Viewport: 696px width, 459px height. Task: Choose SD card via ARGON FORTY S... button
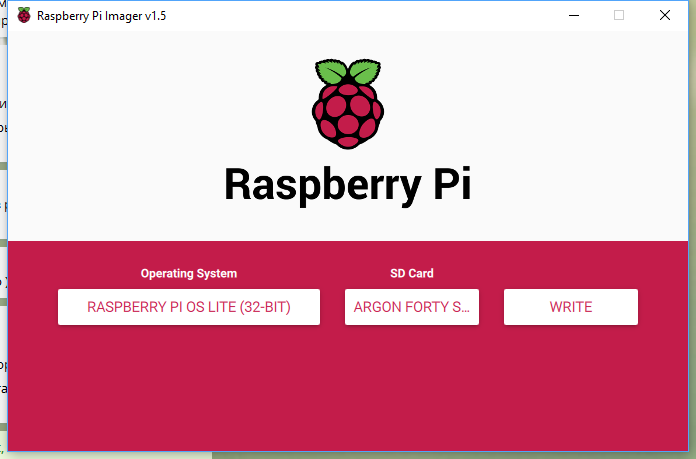click(x=412, y=307)
